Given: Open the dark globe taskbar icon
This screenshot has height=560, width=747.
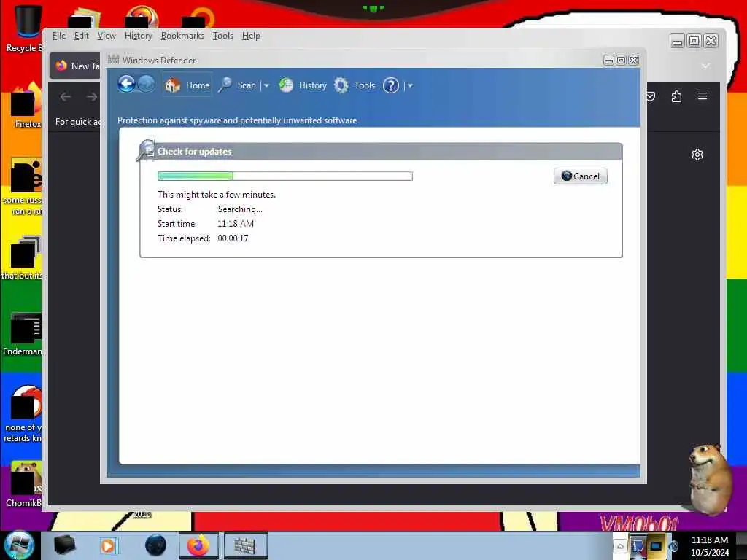Looking at the screenshot, I should [x=155, y=545].
